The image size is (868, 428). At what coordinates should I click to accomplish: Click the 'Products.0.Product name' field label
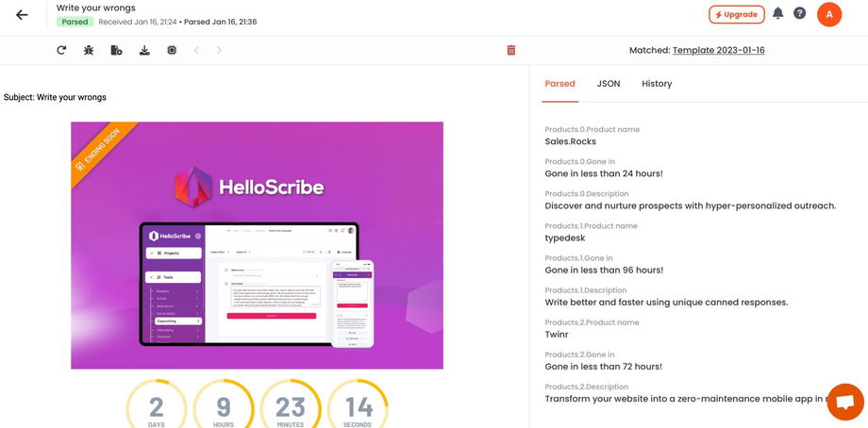coord(593,129)
